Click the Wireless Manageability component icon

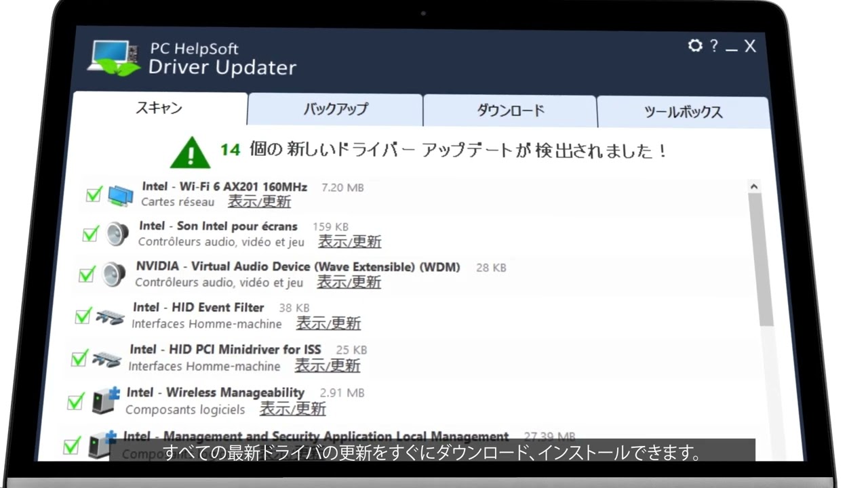[x=106, y=400]
